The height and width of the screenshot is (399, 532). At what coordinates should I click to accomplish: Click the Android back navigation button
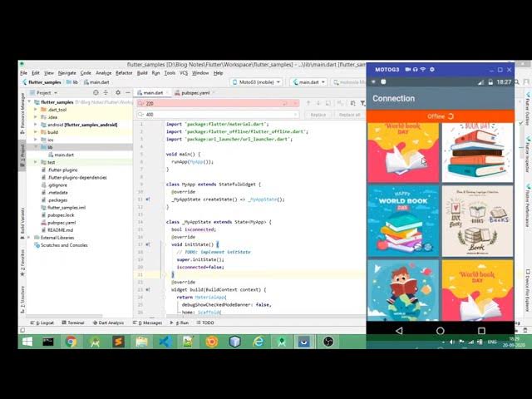click(399, 330)
